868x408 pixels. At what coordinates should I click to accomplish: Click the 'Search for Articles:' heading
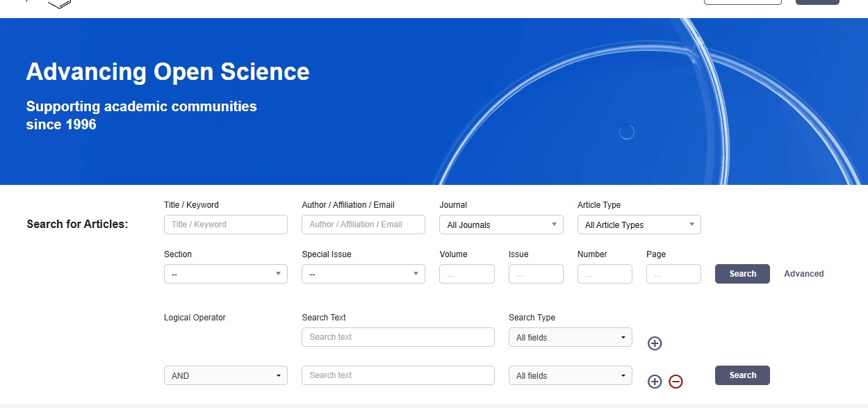pos(77,225)
